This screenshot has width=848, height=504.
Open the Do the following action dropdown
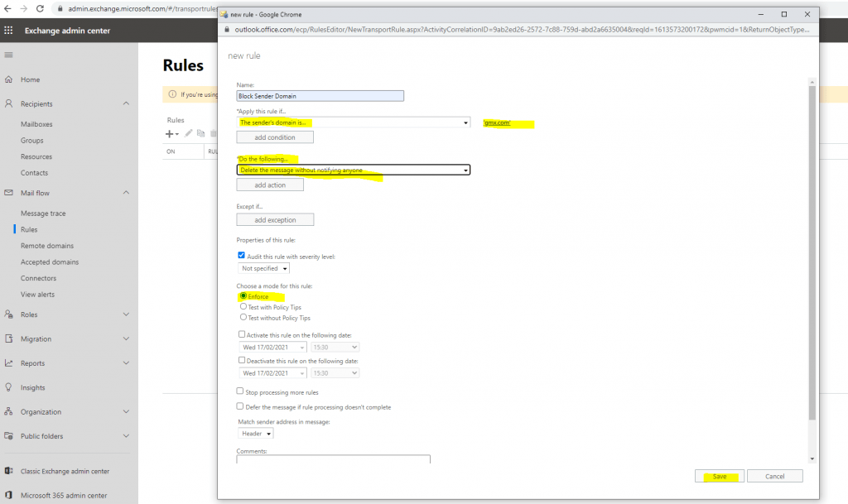[353, 170]
